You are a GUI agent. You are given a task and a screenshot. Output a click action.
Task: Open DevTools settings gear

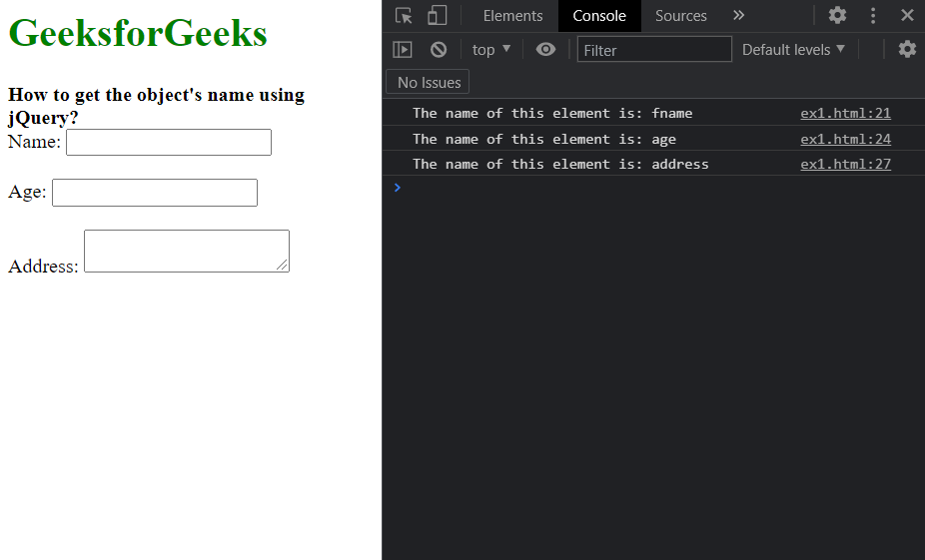(837, 15)
